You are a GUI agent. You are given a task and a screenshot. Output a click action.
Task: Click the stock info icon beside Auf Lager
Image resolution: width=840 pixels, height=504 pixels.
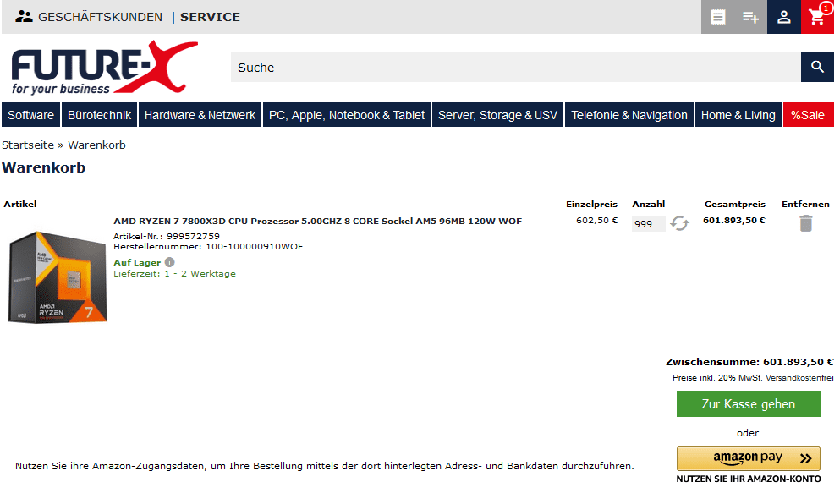[170, 262]
